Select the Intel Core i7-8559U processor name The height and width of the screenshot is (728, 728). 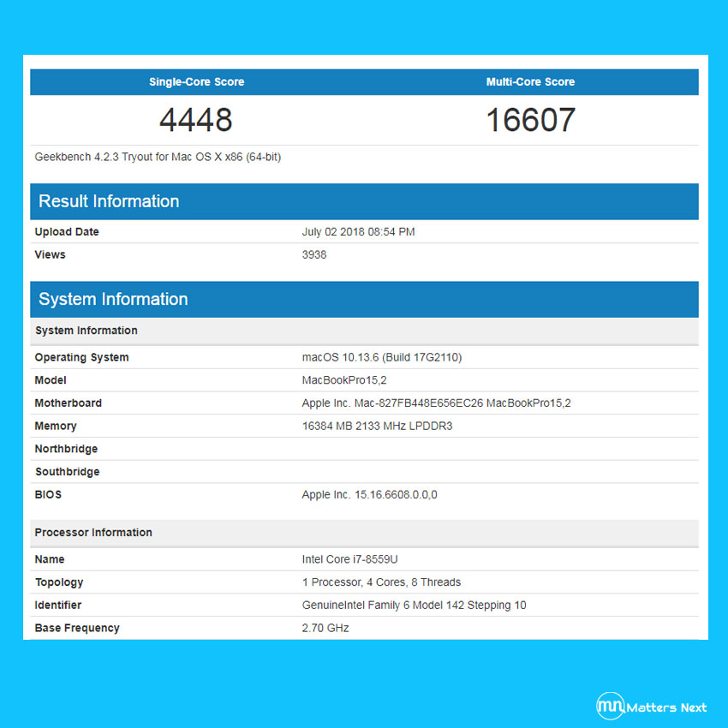click(x=360, y=558)
